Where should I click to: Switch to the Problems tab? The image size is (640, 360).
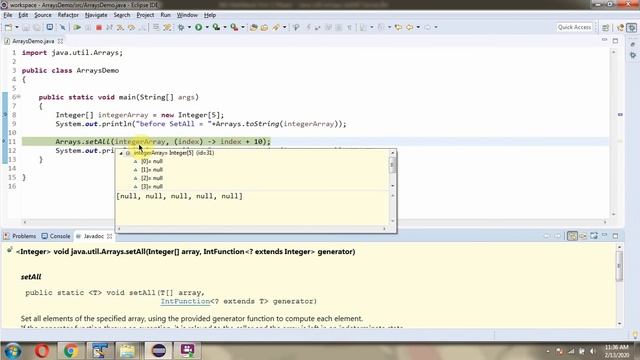coord(20,236)
